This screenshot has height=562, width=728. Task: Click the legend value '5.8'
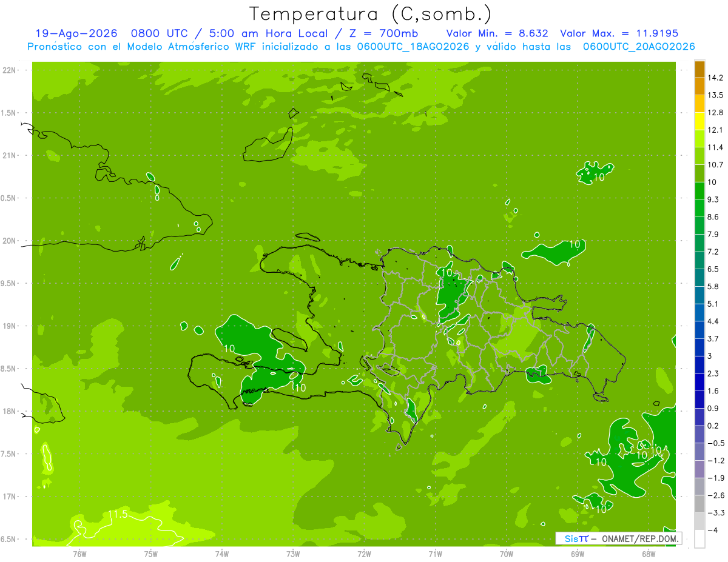714,286
